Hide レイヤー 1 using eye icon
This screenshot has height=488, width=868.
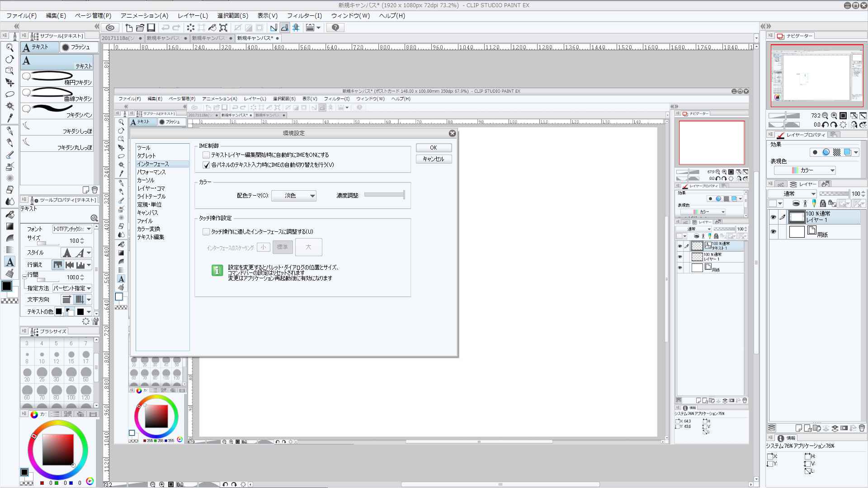[773, 217]
